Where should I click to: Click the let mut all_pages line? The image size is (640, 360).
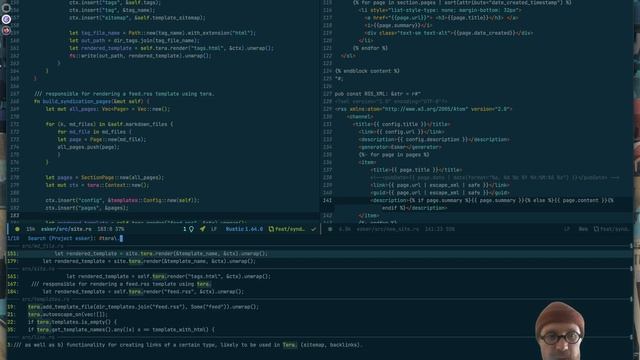108,109
